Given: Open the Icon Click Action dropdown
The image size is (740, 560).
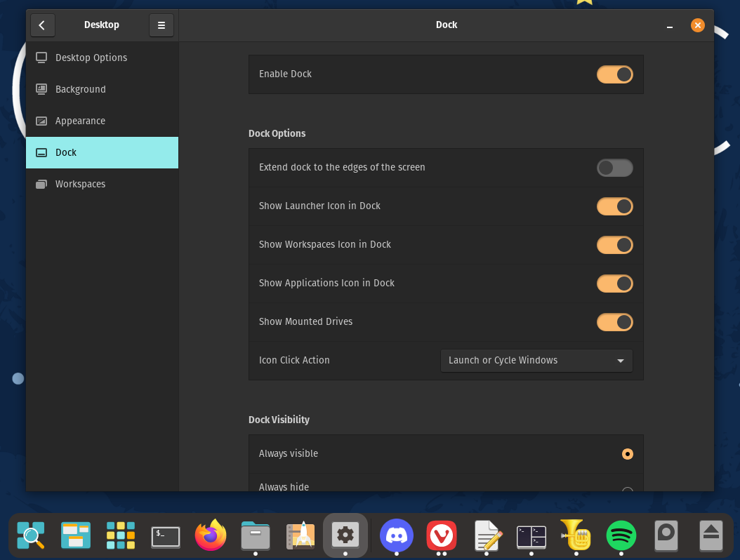Looking at the screenshot, I should click(x=536, y=360).
